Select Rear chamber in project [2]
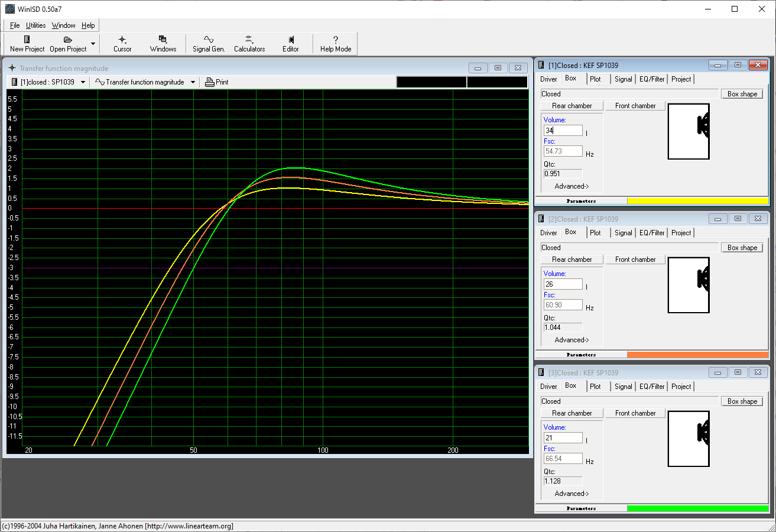This screenshot has width=776, height=532. [572, 259]
